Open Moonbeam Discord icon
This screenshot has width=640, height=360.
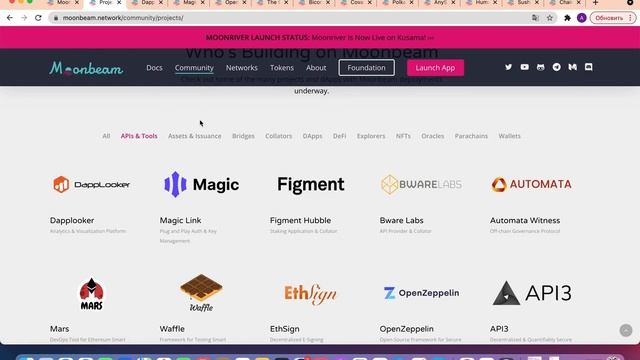pyautogui.click(x=589, y=67)
